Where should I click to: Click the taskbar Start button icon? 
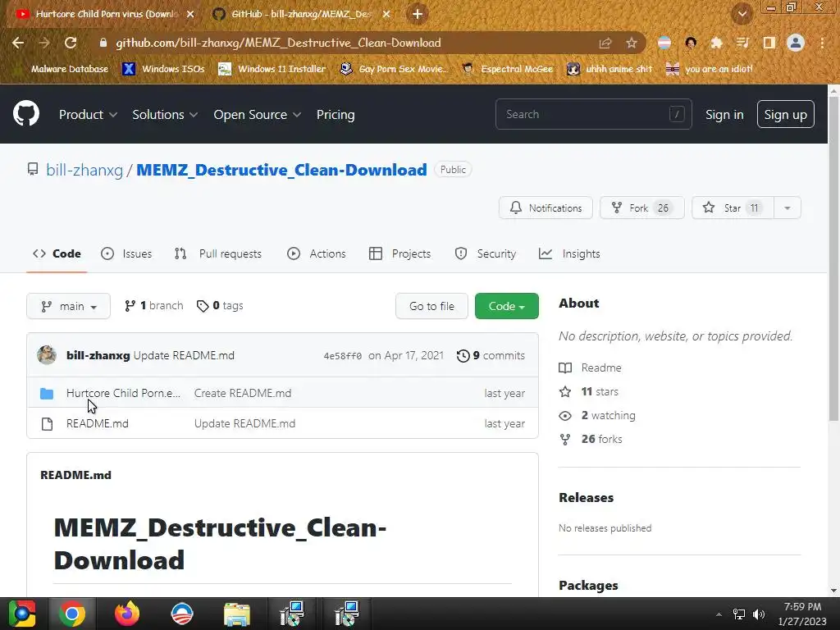pyautogui.click(x=22, y=614)
